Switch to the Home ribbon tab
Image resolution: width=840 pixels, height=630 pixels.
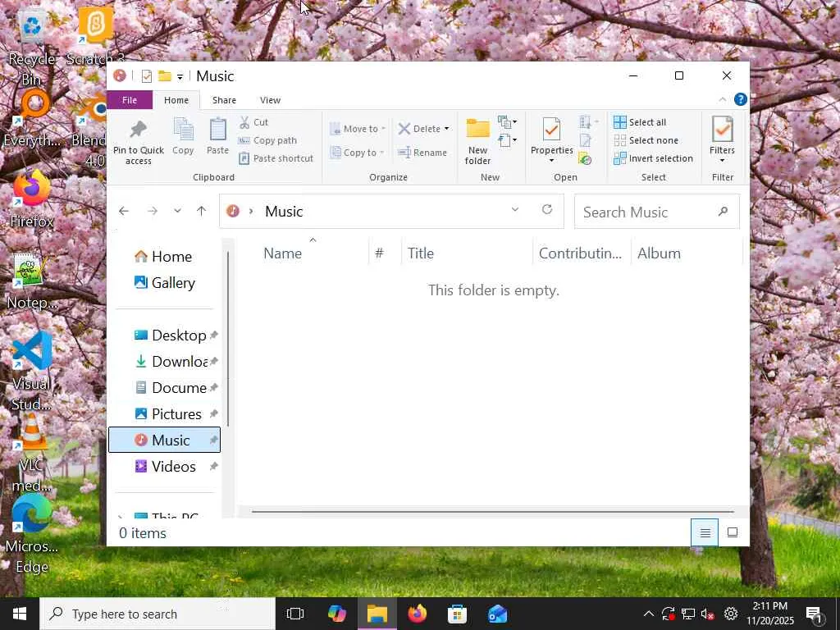[176, 100]
